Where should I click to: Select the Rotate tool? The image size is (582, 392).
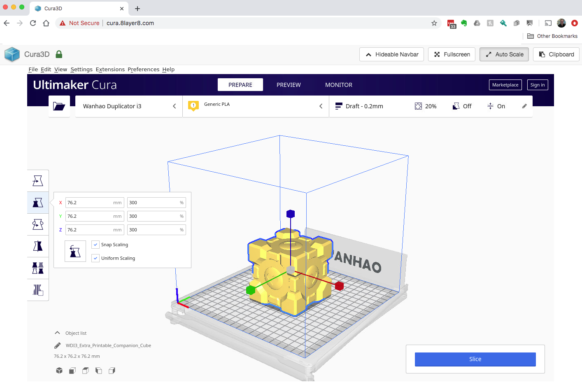pos(37,224)
